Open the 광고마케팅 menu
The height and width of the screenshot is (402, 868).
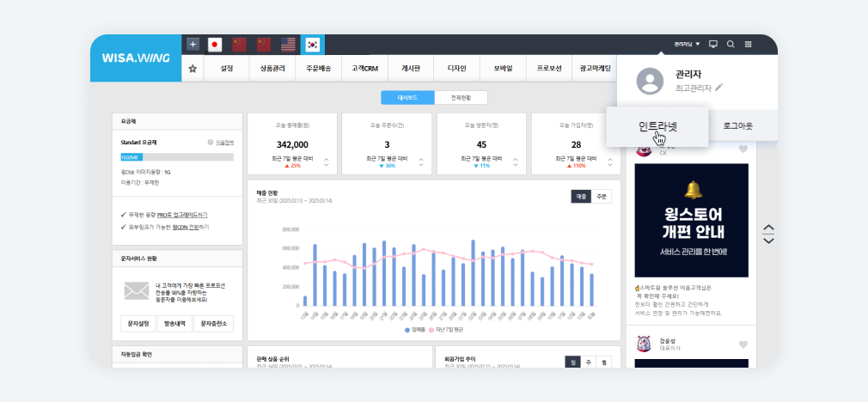coord(595,69)
